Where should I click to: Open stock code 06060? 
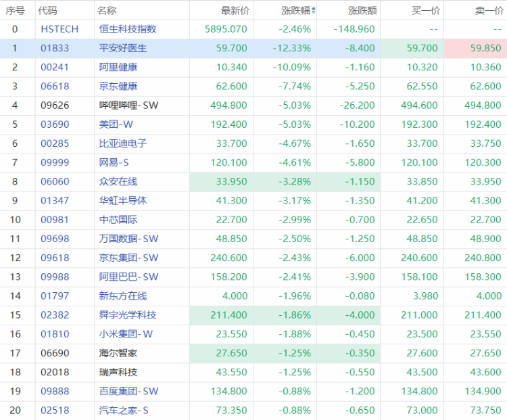click(x=55, y=181)
